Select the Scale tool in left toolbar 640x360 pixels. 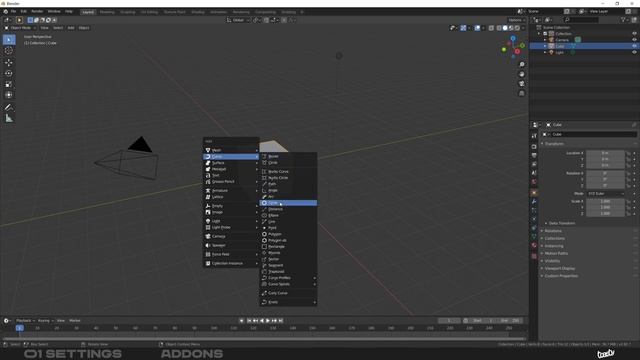[9, 84]
